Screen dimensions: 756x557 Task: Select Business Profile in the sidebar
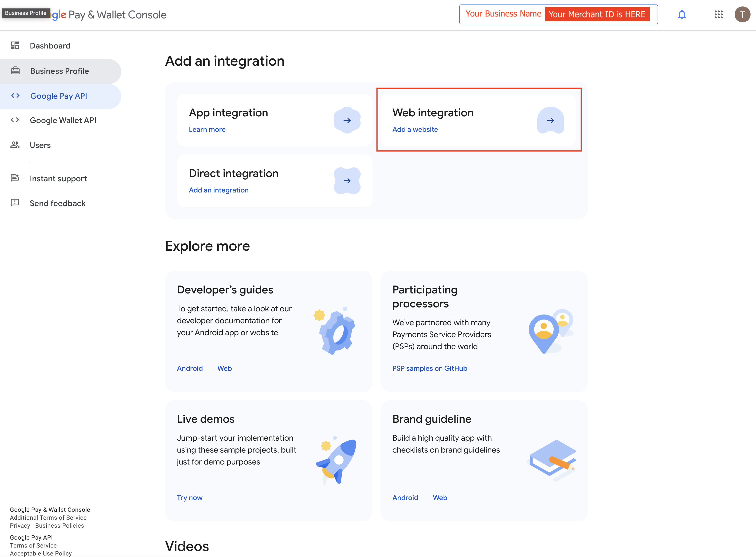click(60, 71)
